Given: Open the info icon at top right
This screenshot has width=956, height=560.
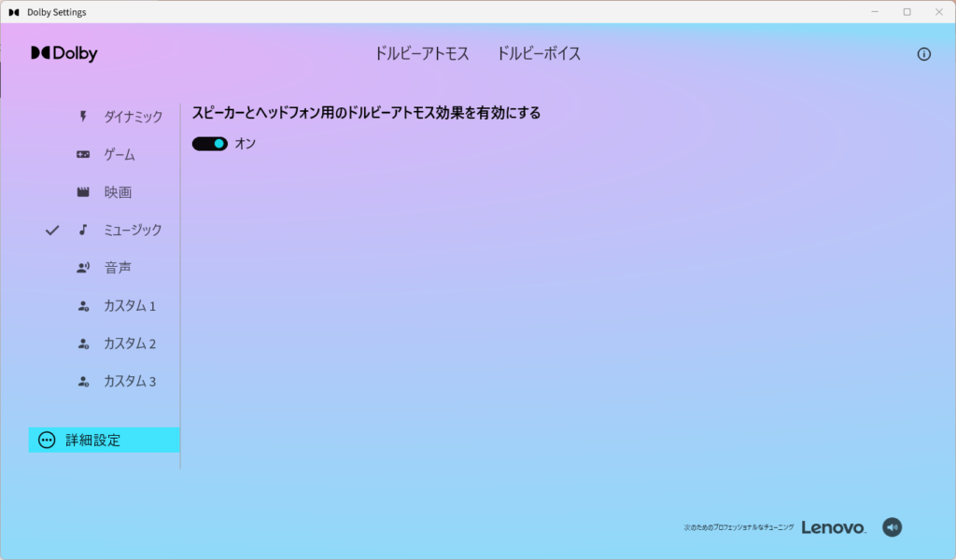Looking at the screenshot, I should pyautogui.click(x=923, y=54).
